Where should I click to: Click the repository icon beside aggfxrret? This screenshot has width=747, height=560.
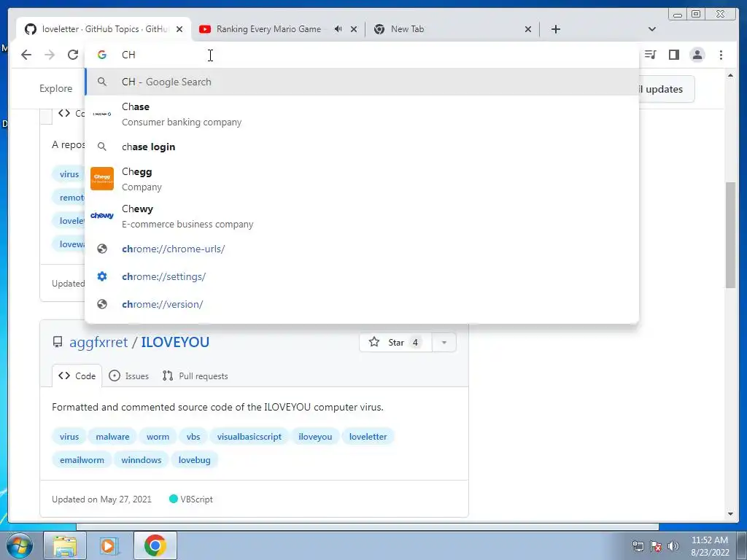tap(58, 343)
